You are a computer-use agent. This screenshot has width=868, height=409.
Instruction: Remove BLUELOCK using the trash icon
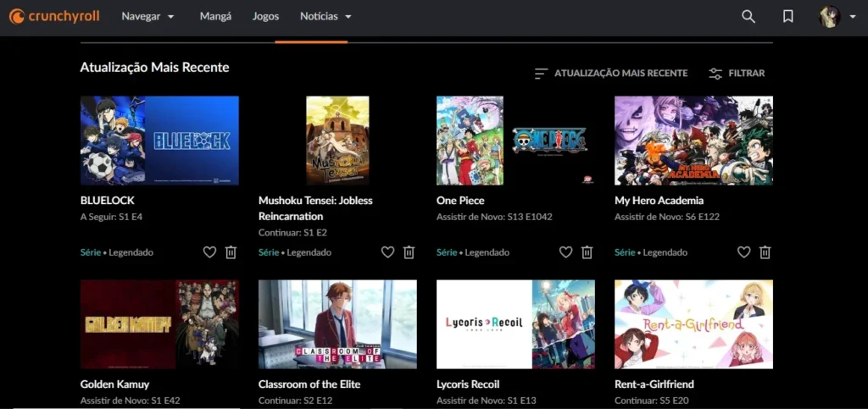231,252
